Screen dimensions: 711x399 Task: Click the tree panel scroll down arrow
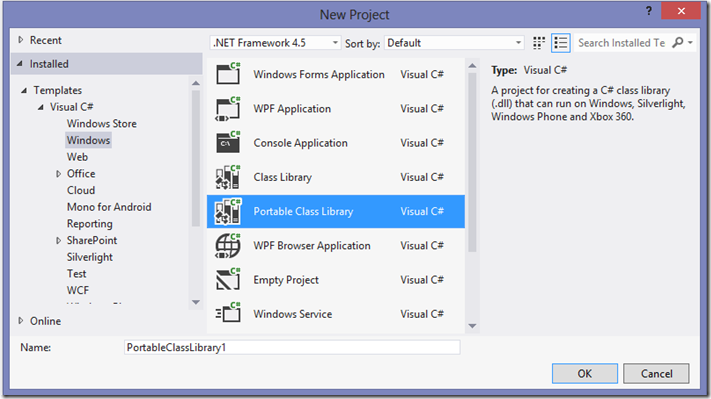(x=195, y=302)
